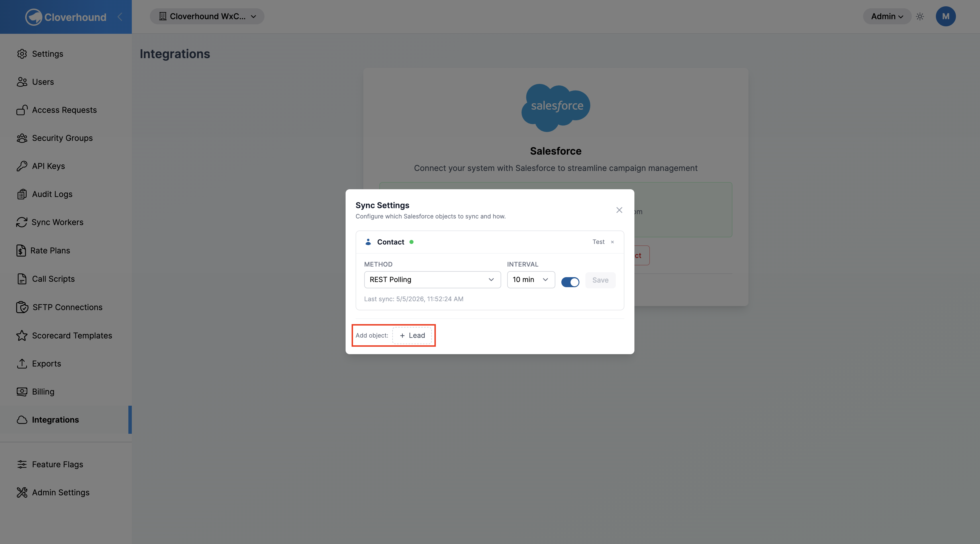Screen dimensions: 980x544
Task: Click the Contact person icon
Action: pyautogui.click(x=368, y=242)
